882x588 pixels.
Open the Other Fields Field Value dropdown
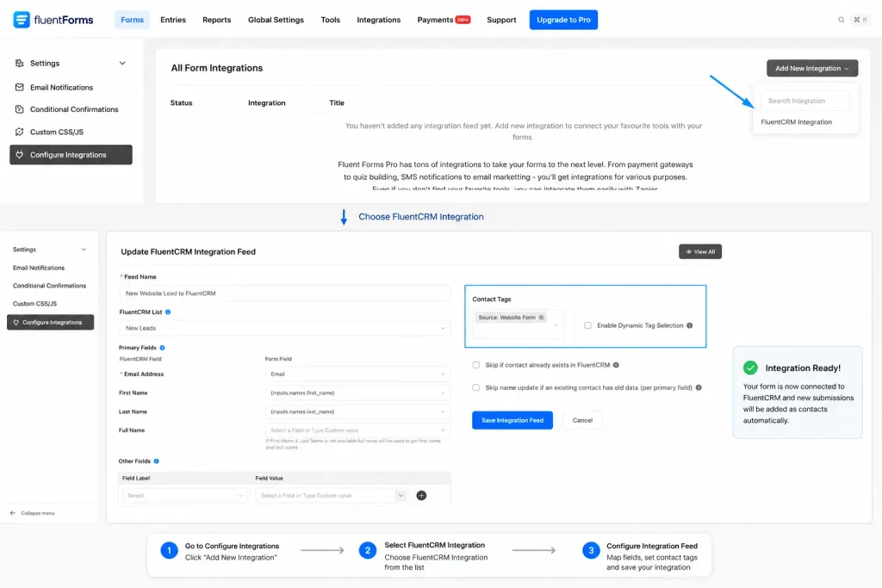click(332, 495)
